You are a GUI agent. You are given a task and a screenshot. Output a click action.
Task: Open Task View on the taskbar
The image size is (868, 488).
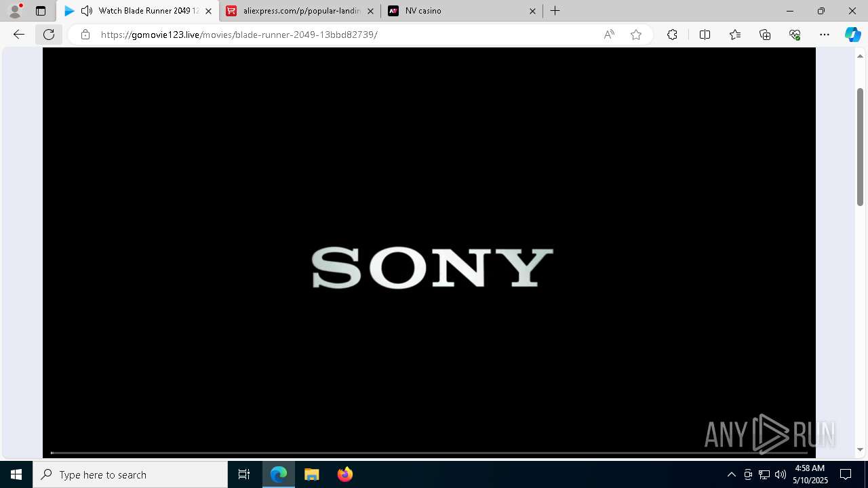(x=244, y=474)
